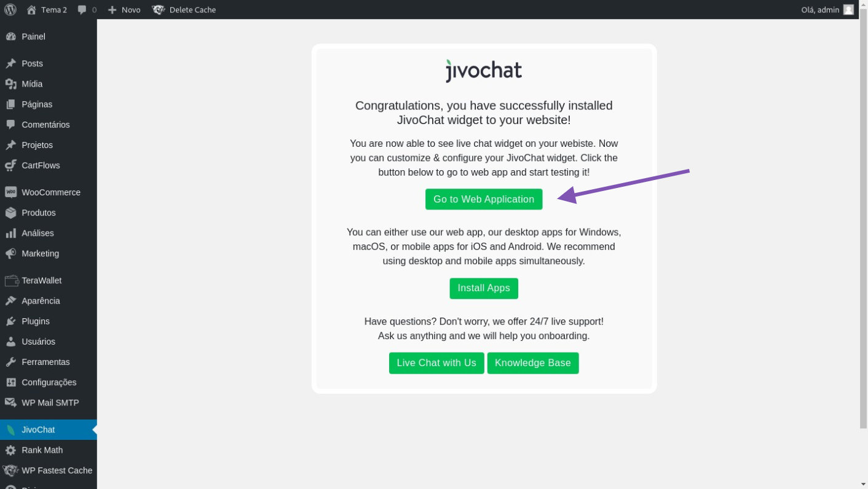This screenshot has width=868, height=489.
Task: Open the TeraWallet menu item
Action: [x=49, y=281]
